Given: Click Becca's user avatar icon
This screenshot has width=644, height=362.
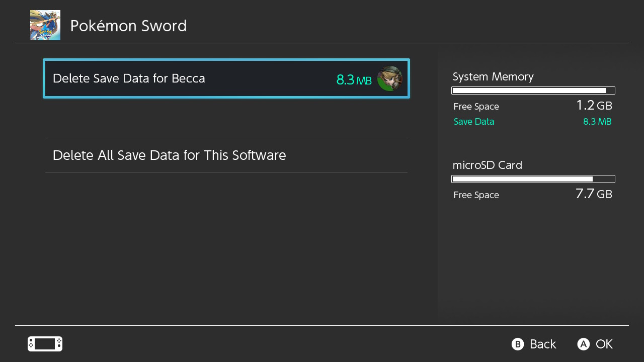Looking at the screenshot, I should (390, 78).
